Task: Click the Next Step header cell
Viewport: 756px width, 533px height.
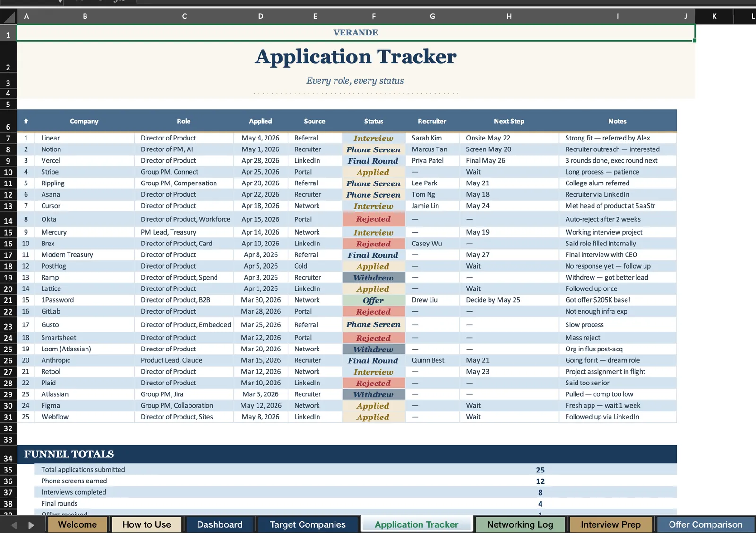Action: click(x=509, y=121)
